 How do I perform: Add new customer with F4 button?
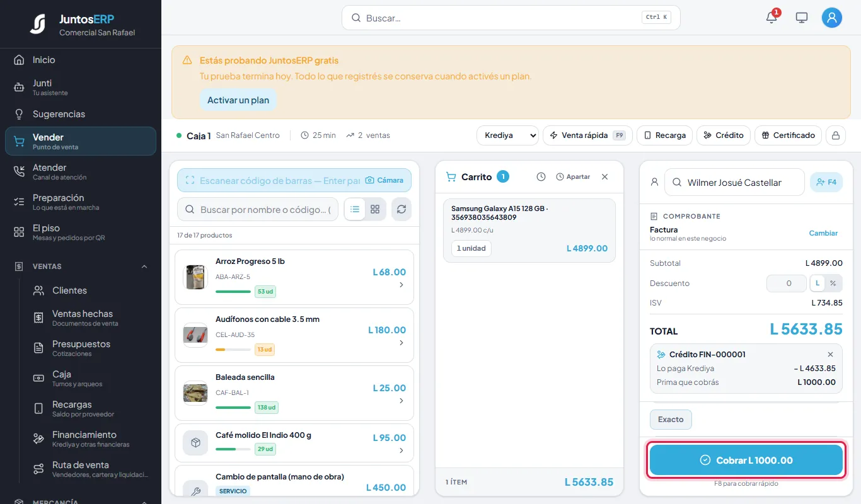[826, 182]
